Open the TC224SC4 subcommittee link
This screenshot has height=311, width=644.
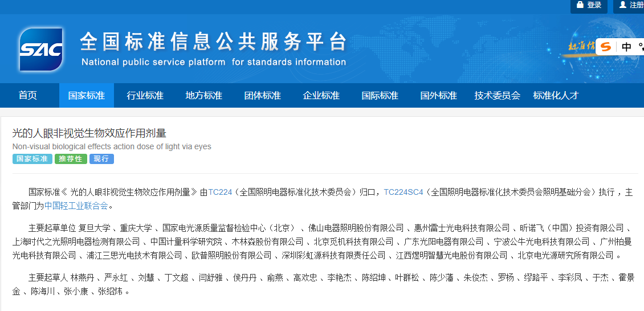point(403,193)
